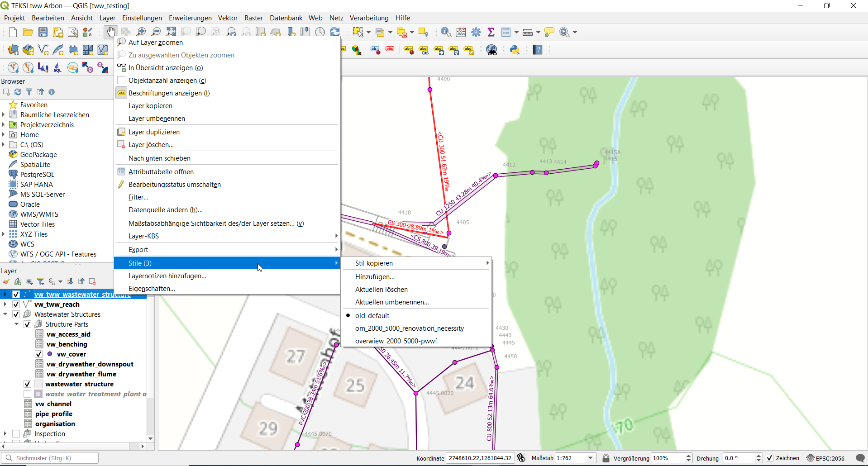
Task: Create a new blank project
Action: 13,32
